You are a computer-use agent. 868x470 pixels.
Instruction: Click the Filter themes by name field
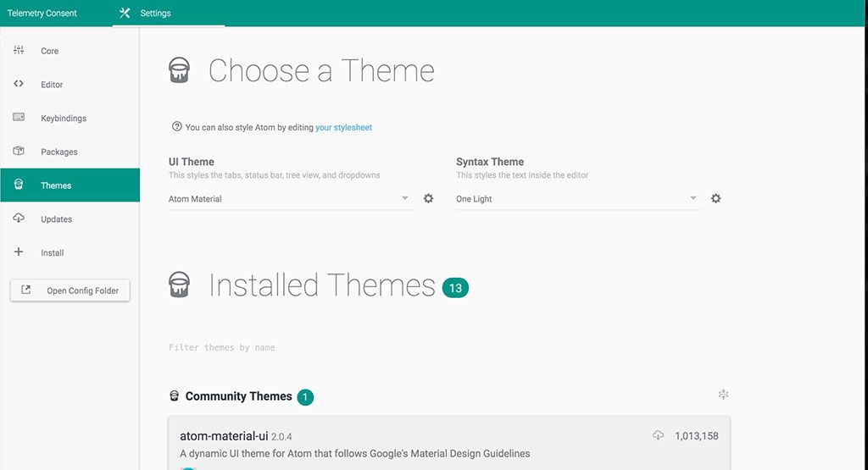(x=449, y=347)
